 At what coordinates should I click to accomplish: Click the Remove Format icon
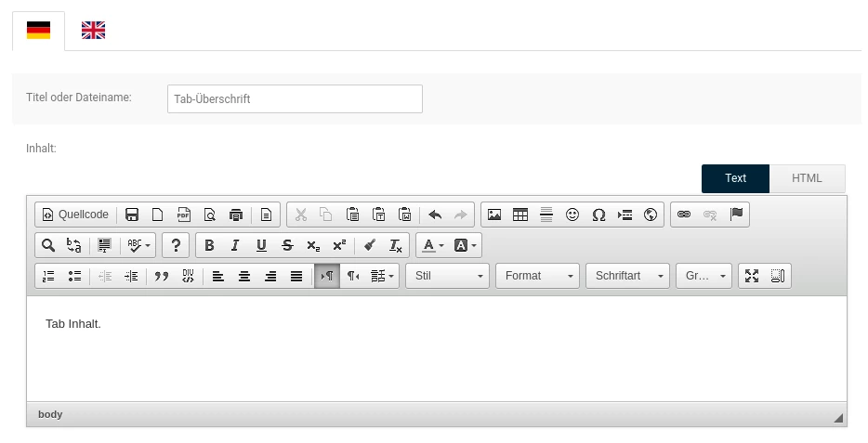395,245
